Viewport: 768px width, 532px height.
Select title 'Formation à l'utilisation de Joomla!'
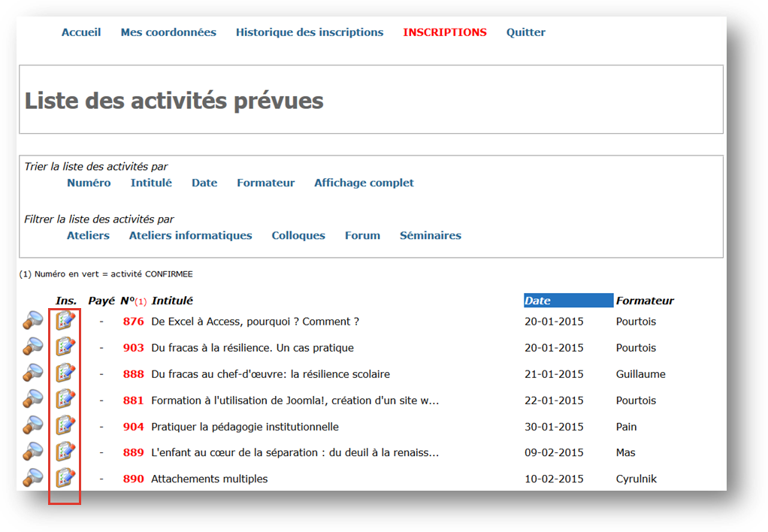tap(295, 401)
